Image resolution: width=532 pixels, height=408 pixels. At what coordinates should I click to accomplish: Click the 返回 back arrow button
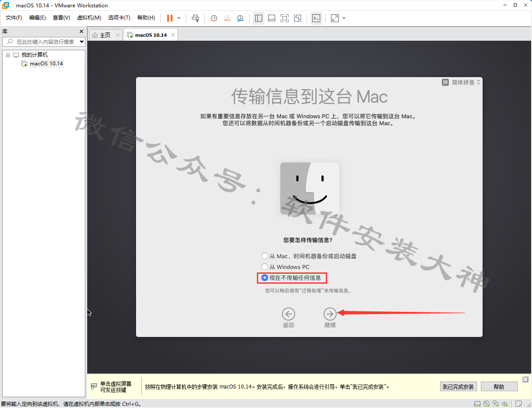288,314
